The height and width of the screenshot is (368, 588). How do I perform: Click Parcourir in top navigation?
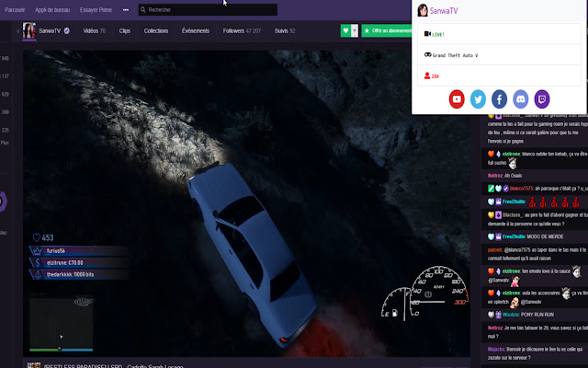coord(15,10)
